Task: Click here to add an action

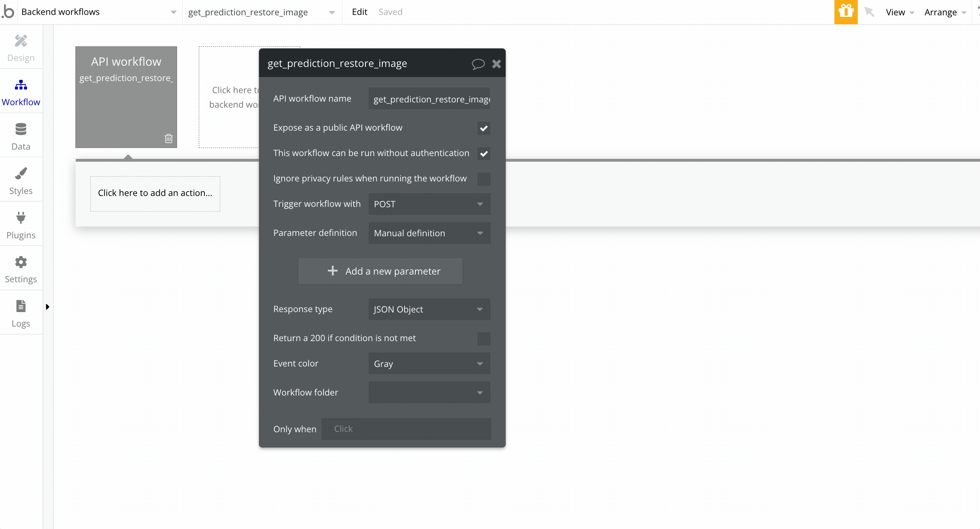Action: click(x=155, y=193)
